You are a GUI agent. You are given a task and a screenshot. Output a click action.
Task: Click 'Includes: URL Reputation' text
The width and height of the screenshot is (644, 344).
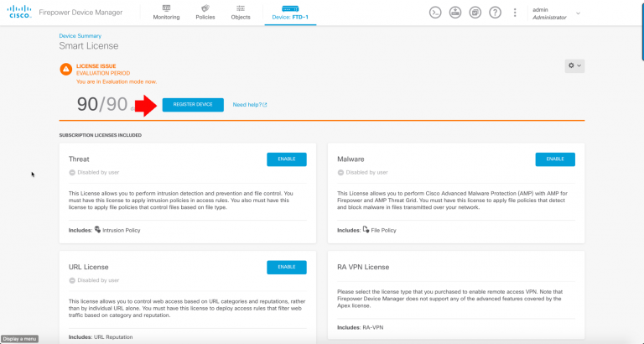(101, 337)
